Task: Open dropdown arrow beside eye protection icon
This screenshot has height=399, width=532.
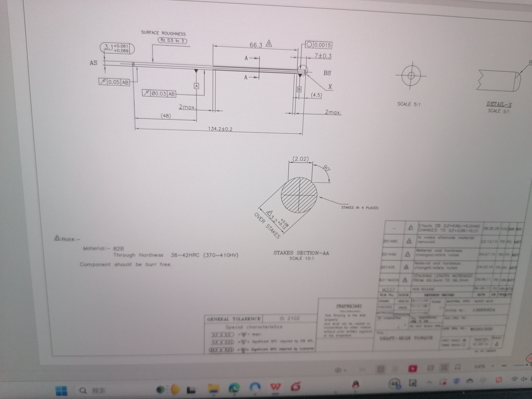Action: pyautogui.click(x=345, y=370)
